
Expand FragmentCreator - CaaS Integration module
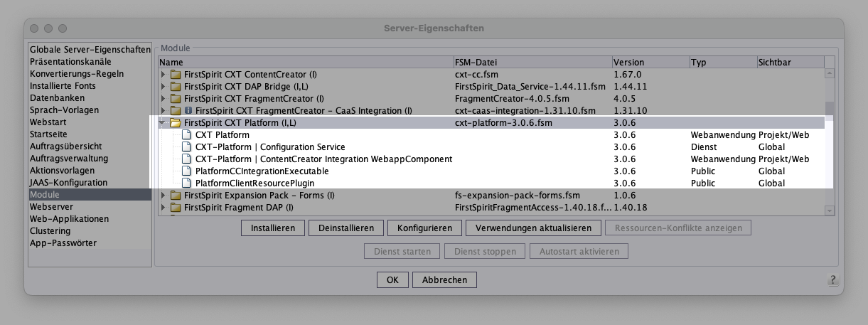[164, 111]
